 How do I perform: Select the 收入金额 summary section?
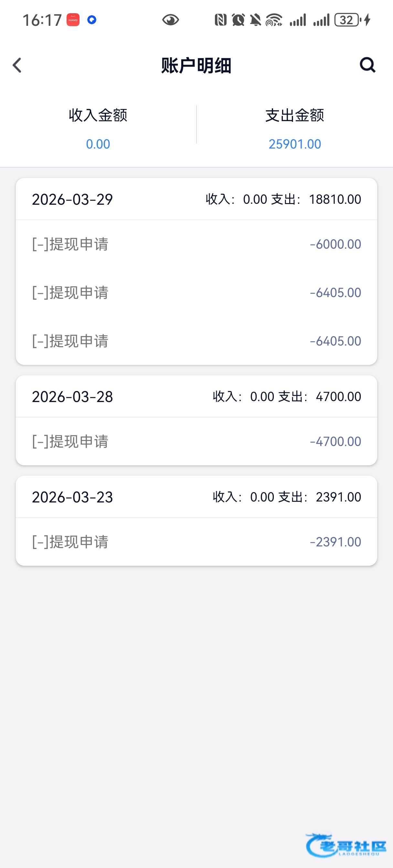click(98, 129)
